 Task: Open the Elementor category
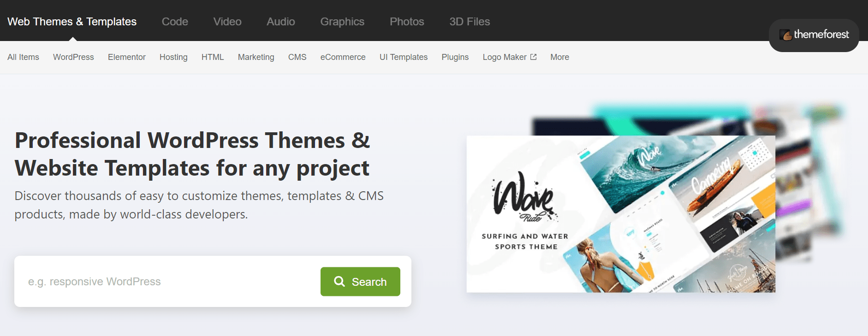point(127,57)
